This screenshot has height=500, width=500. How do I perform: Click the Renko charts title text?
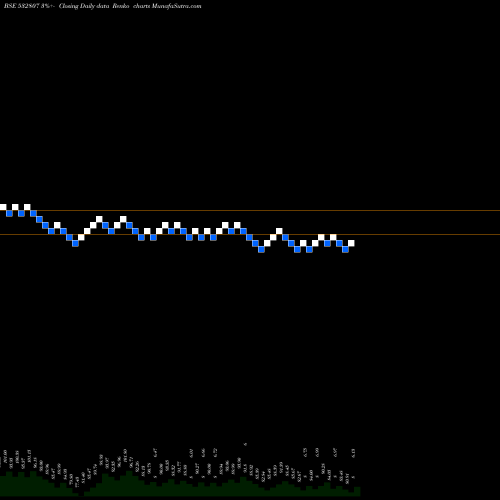(x=131, y=6)
